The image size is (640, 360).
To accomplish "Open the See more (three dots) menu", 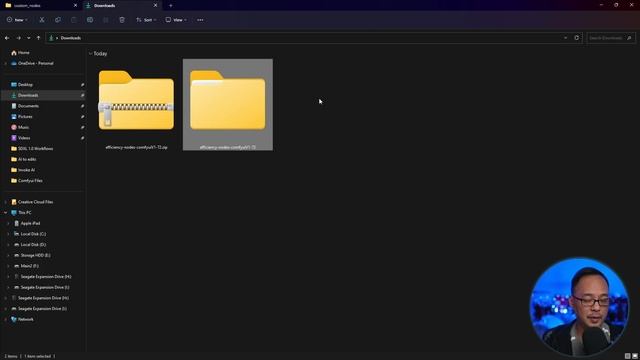I will tap(200, 20).
